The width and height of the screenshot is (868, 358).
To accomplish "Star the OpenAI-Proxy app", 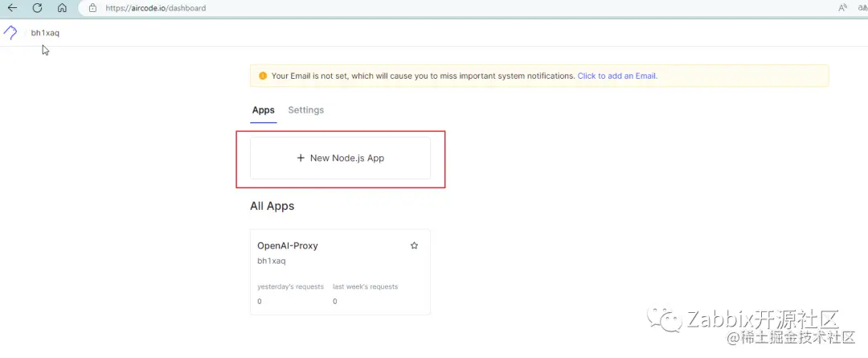I will [x=414, y=245].
